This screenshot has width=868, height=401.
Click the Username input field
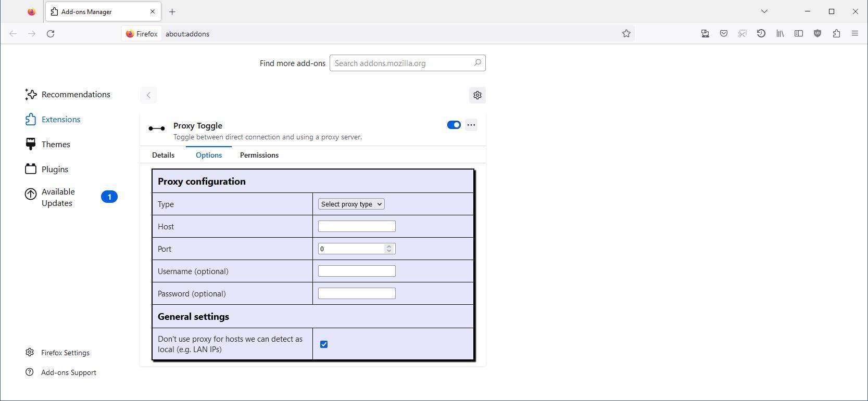(357, 271)
